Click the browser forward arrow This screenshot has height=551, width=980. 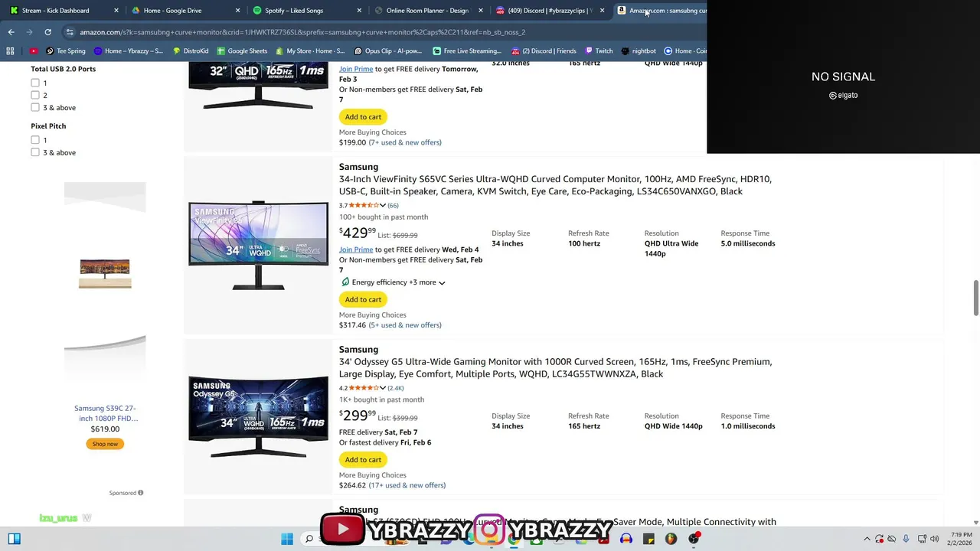click(29, 32)
